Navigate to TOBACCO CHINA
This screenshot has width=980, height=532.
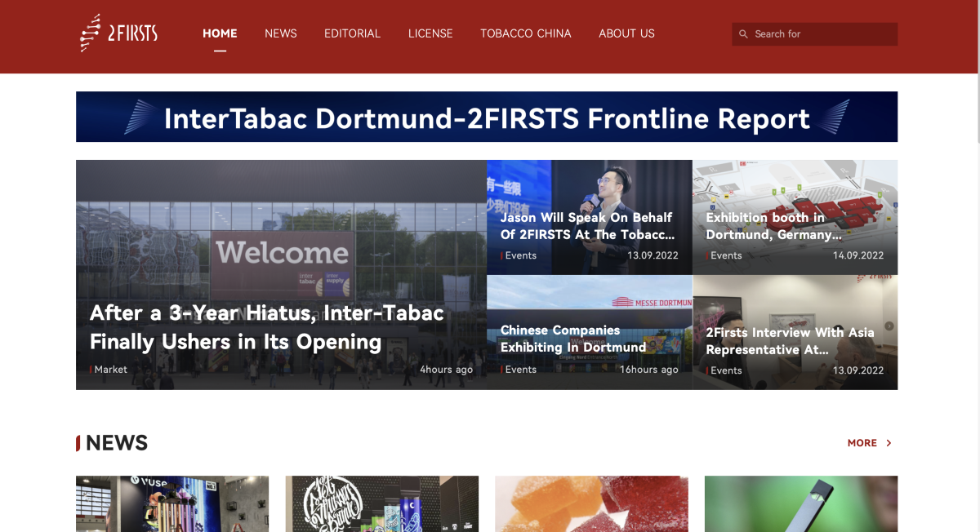(x=525, y=33)
